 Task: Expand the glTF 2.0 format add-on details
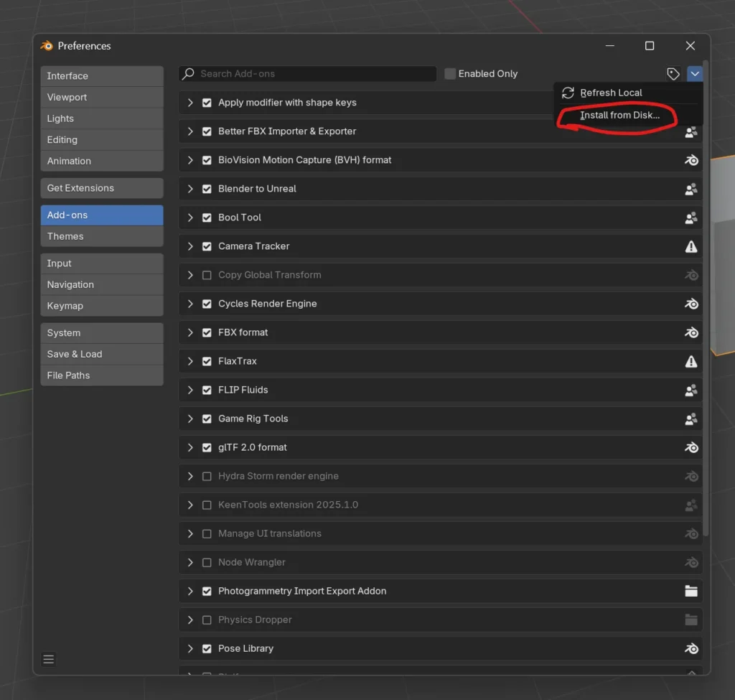point(189,447)
